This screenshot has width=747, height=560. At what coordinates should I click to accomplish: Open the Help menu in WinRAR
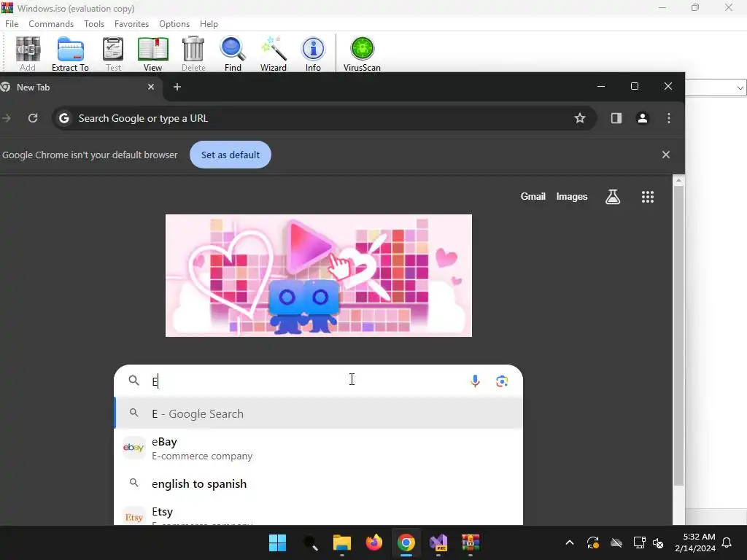209,24
